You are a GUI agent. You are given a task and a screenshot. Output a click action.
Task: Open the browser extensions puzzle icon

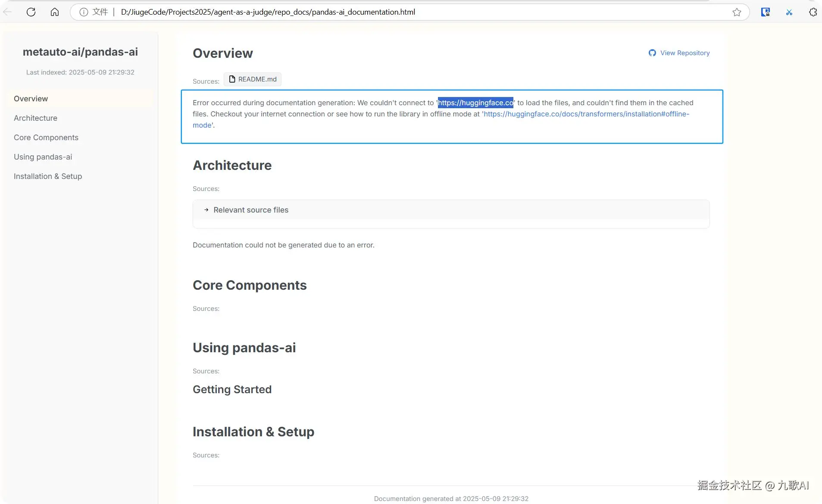point(813,12)
